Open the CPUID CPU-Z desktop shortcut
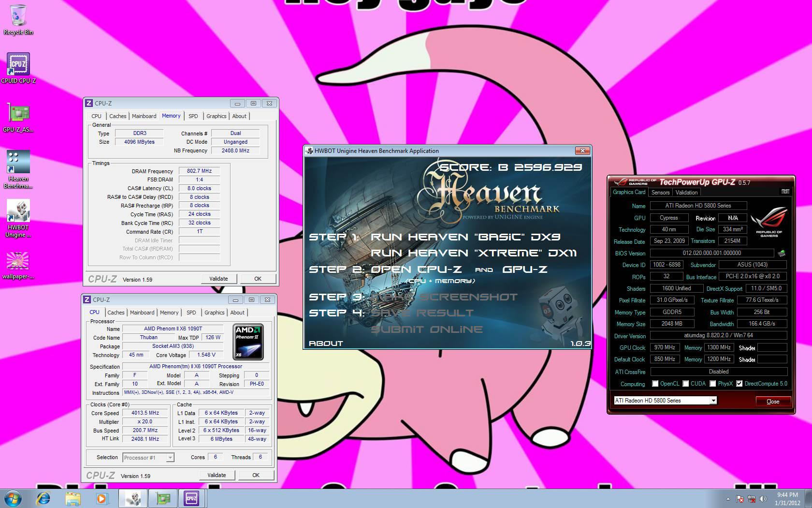Image resolution: width=812 pixels, height=508 pixels. (18, 68)
